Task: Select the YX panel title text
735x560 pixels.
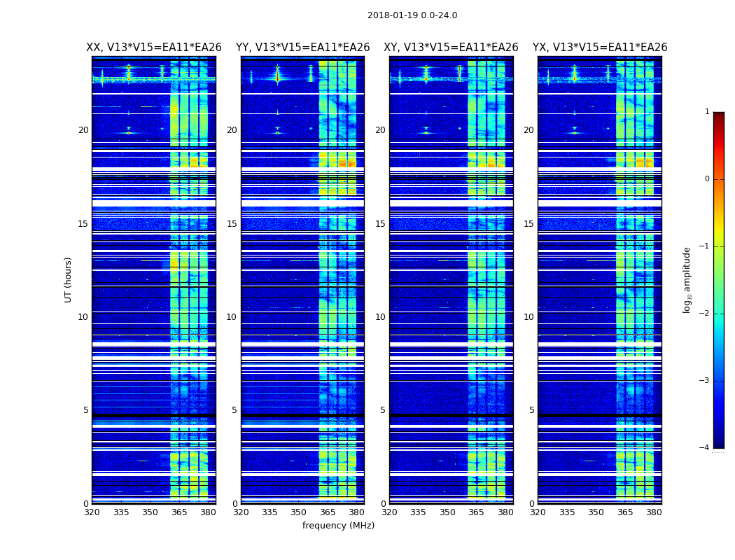Action: (x=600, y=48)
